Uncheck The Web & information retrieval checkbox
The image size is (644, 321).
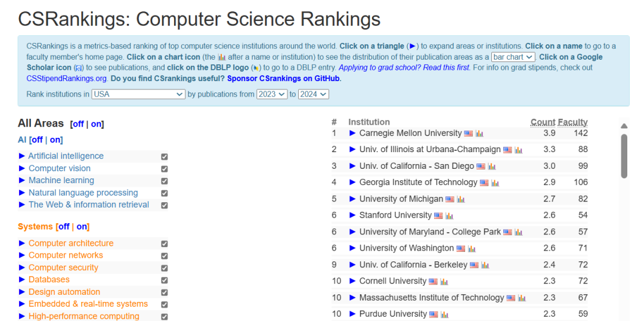coord(165,205)
